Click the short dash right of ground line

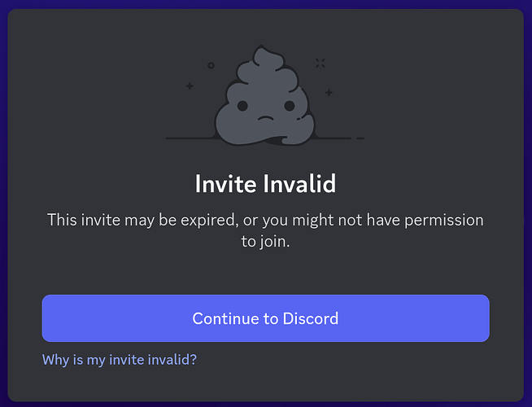tap(360, 138)
